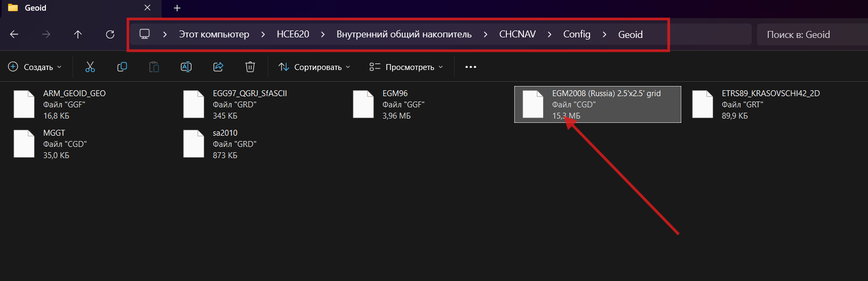Click file name ETRS89_KRASOVSCHI42_2D
The height and width of the screenshot is (281, 868).
770,93
